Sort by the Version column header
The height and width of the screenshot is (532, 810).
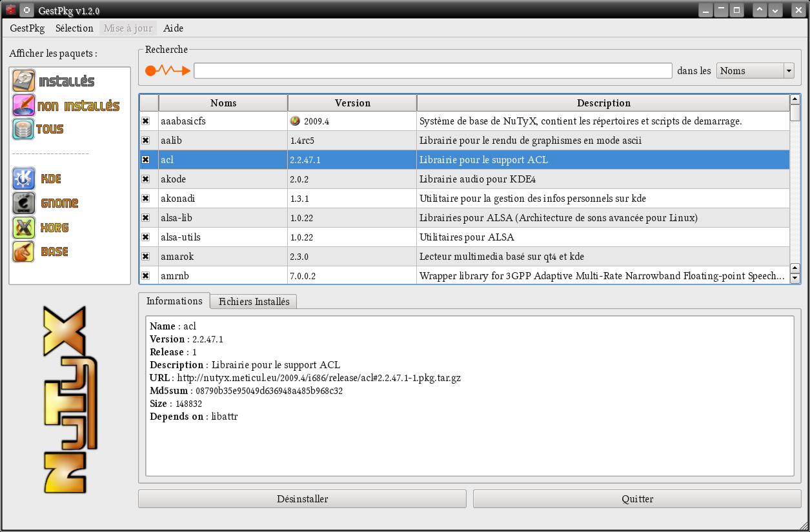coord(352,103)
